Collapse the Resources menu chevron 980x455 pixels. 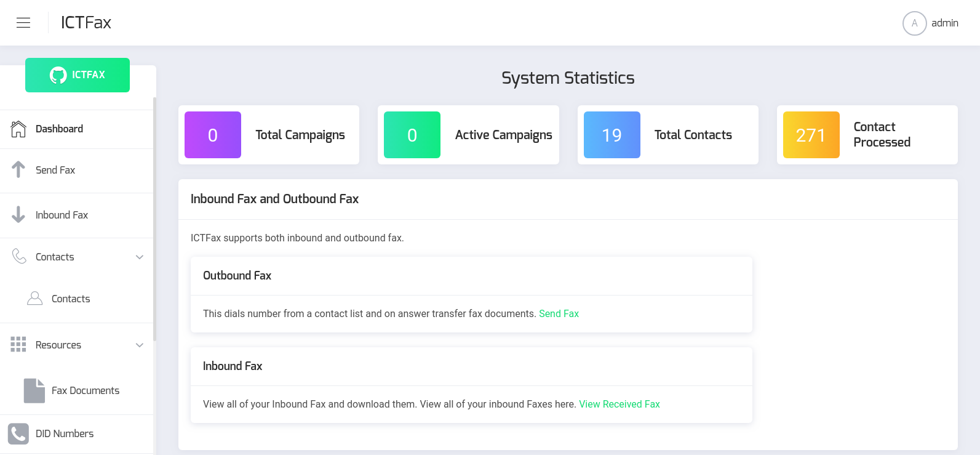pyautogui.click(x=140, y=345)
